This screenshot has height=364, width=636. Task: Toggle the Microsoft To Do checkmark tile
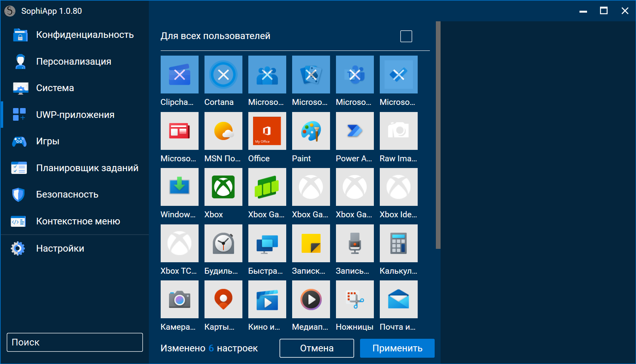click(x=399, y=75)
